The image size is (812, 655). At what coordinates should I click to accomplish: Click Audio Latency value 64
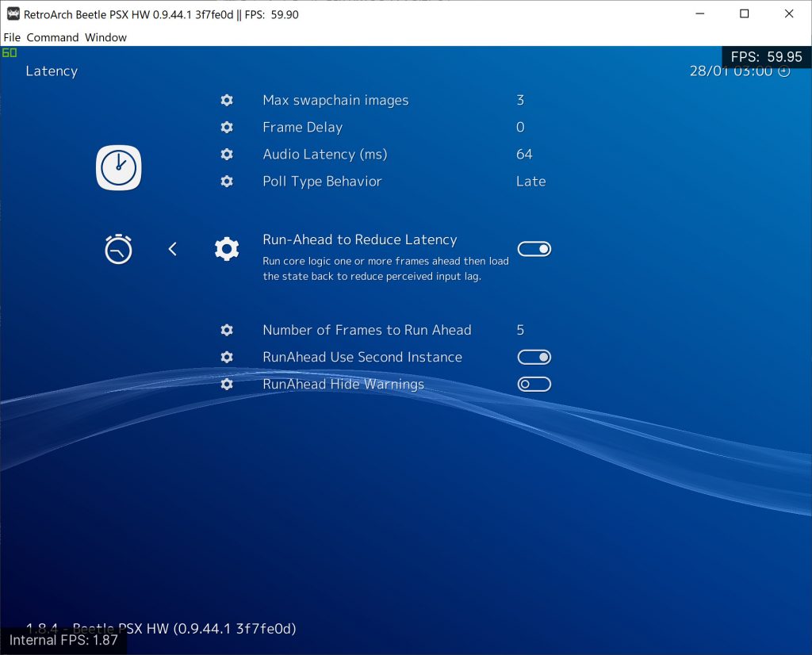(x=524, y=154)
